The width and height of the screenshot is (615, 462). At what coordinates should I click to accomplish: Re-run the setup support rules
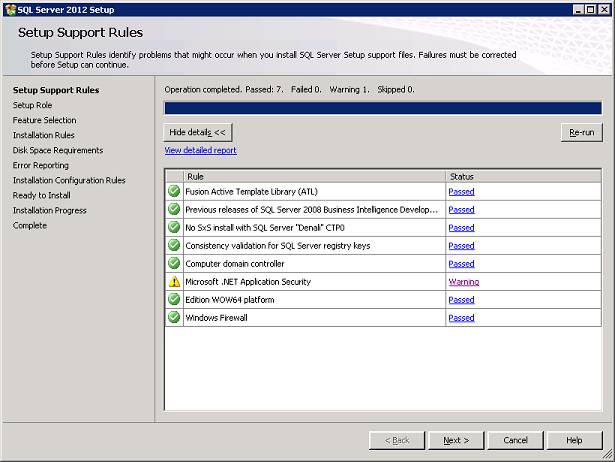(x=582, y=133)
